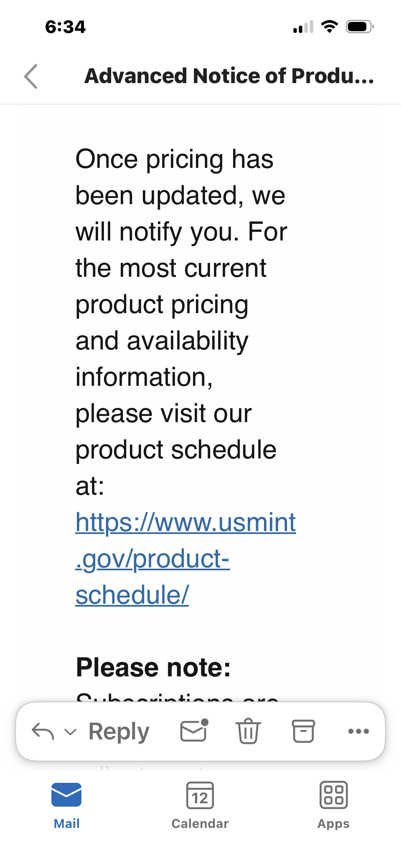
Task: Tap the partially hidden Subscriptions text line
Action: tap(177, 697)
